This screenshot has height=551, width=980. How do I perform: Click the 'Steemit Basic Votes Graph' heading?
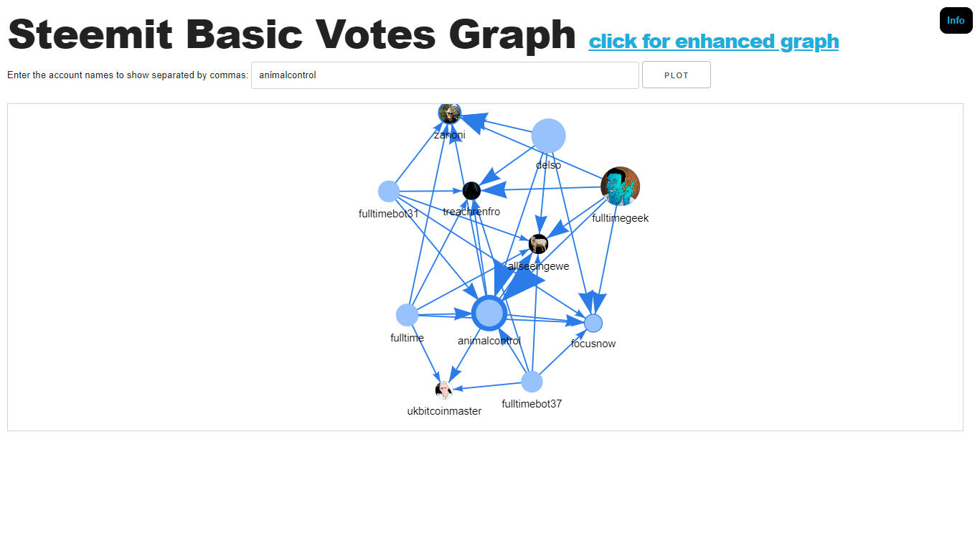pos(292,34)
